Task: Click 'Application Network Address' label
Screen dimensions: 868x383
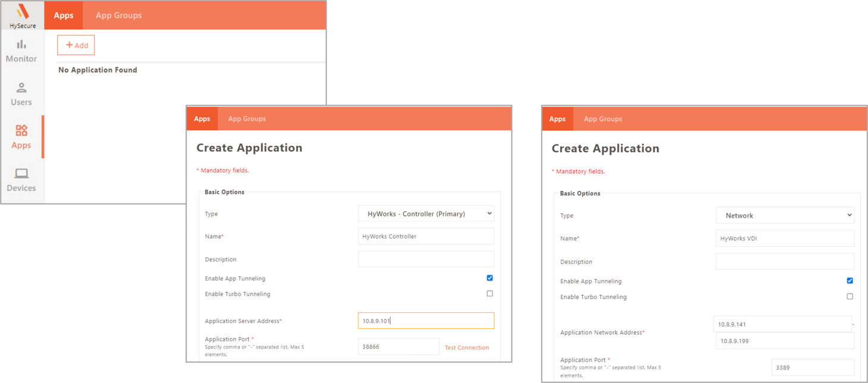Action: [602, 332]
